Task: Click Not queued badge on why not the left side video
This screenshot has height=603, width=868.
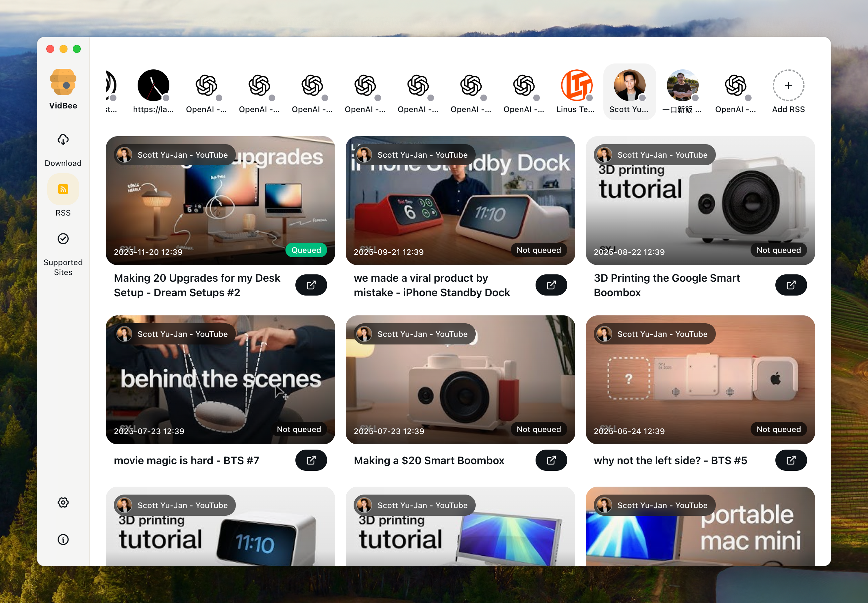Action: coord(778,429)
